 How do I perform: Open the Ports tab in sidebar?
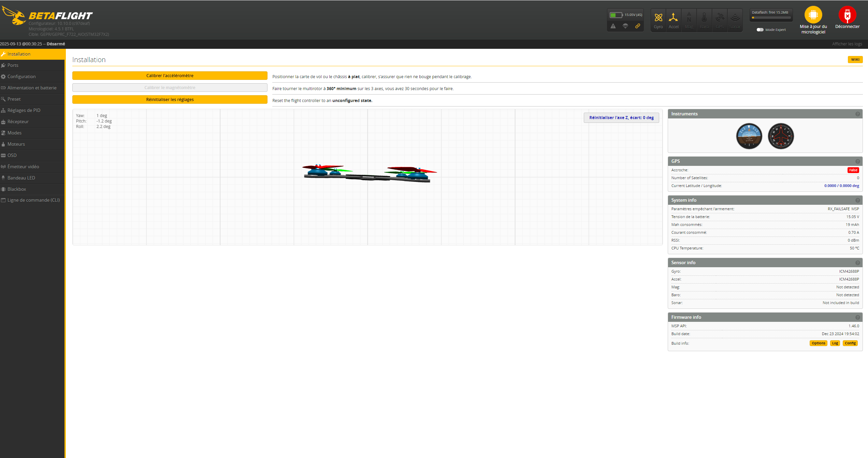[x=13, y=65]
